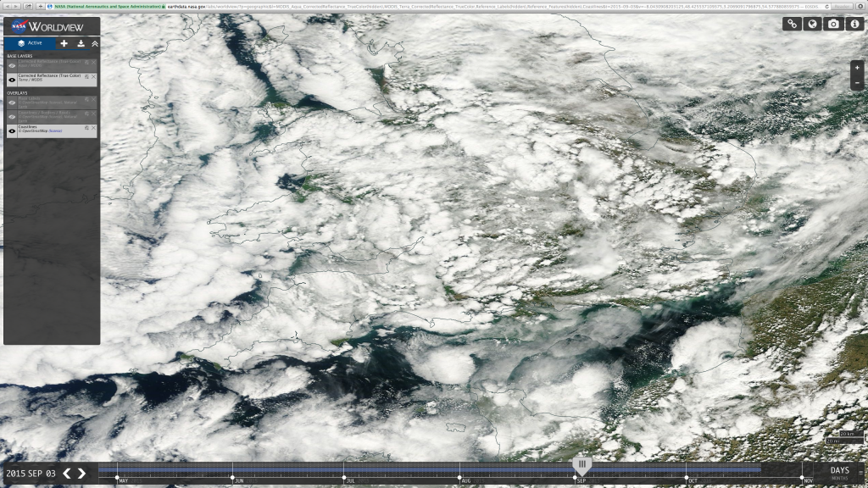Hide the Coastlines overlay
Screen dimensions: 868x488
click(12, 130)
